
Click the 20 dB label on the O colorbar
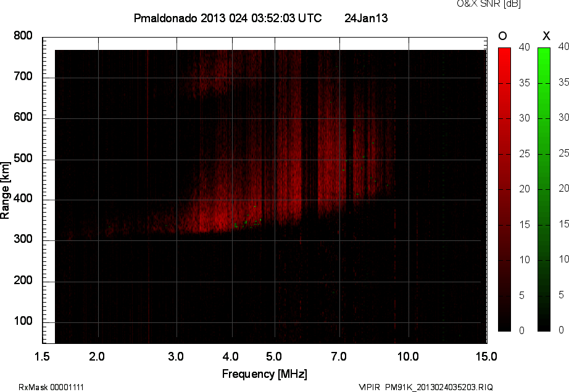[x=525, y=189]
